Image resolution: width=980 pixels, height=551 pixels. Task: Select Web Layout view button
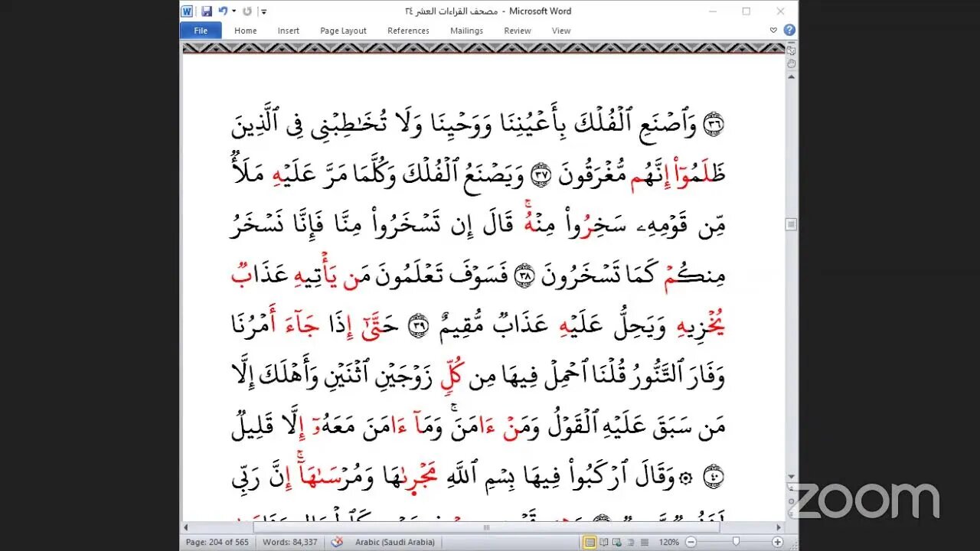coord(617,543)
